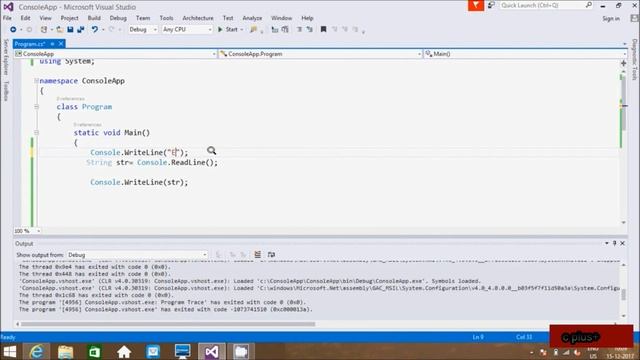
Task: Click the New Project toolbar icon
Action: tap(43, 29)
